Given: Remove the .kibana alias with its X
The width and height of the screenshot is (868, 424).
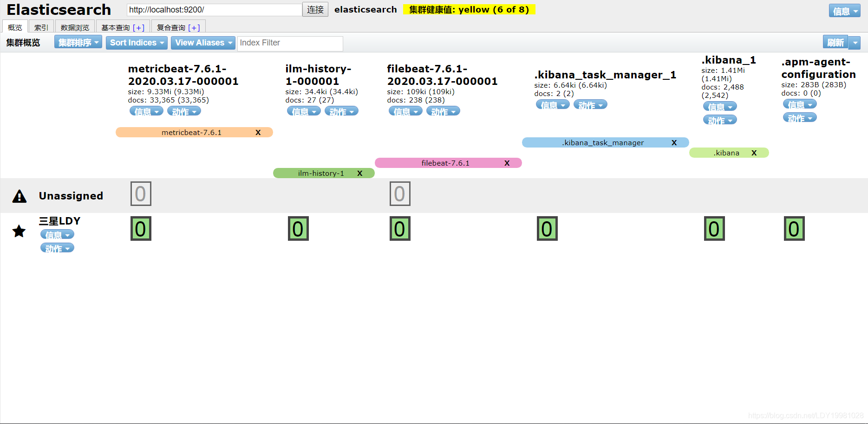Looking at the screenshot, I should [754, 153].
